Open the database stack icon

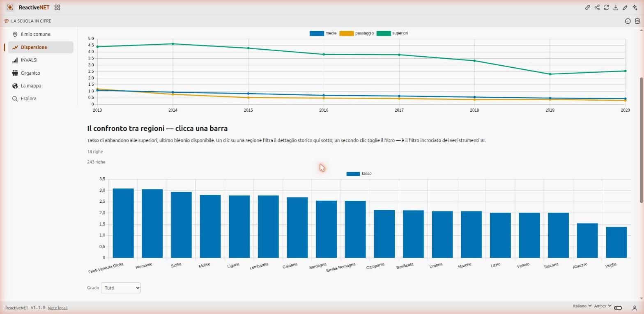637,21
